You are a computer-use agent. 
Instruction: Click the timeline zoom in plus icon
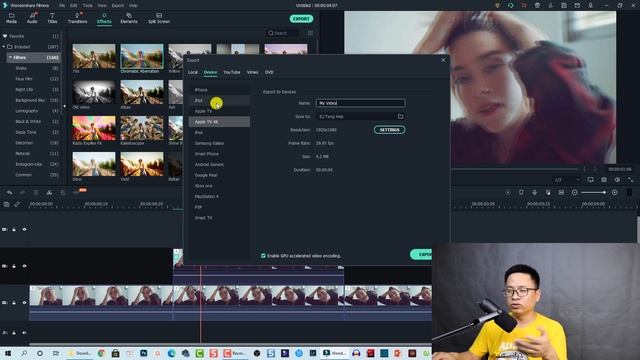click(614, 192)
